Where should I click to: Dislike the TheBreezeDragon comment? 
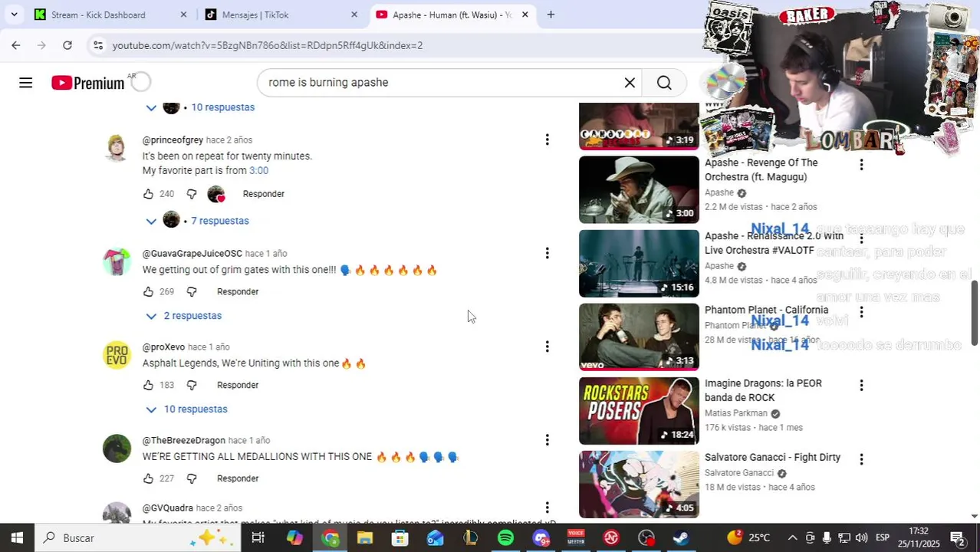(192, 479)
